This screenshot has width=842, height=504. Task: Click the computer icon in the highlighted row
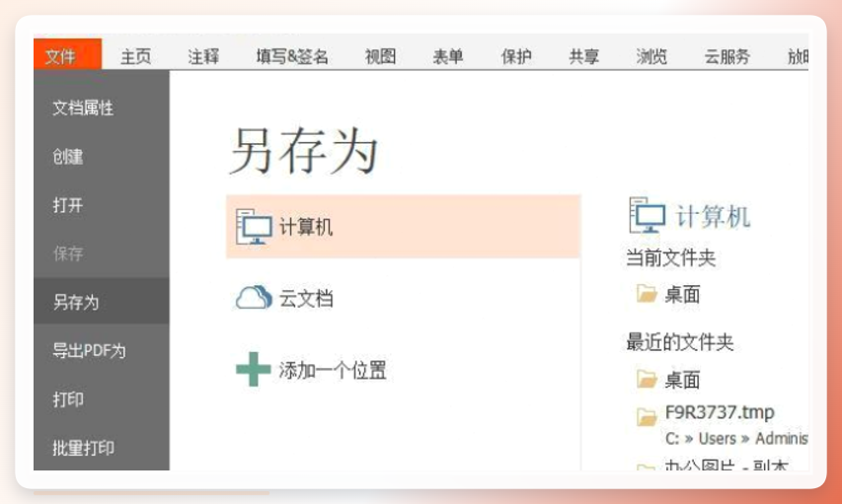tap(254, 227)
